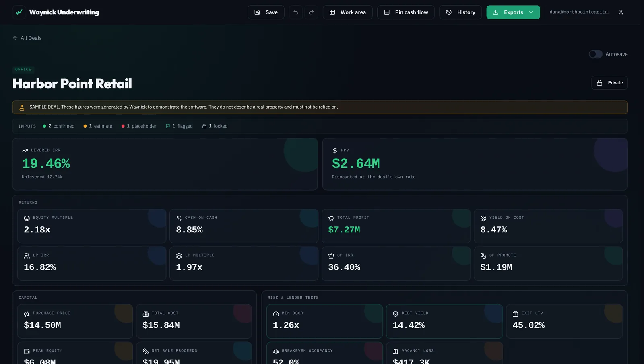Filter inputs by 1 locked
The width and height of the screenshot is (644, 364).
(x=215, y=126)
